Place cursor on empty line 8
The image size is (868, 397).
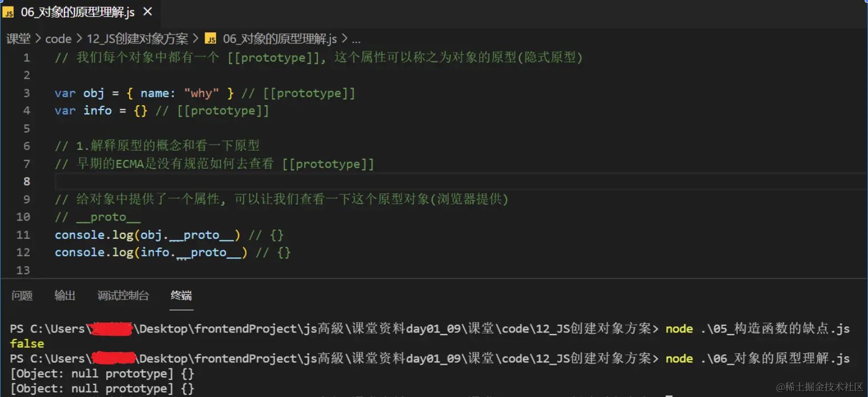point(328,181)
